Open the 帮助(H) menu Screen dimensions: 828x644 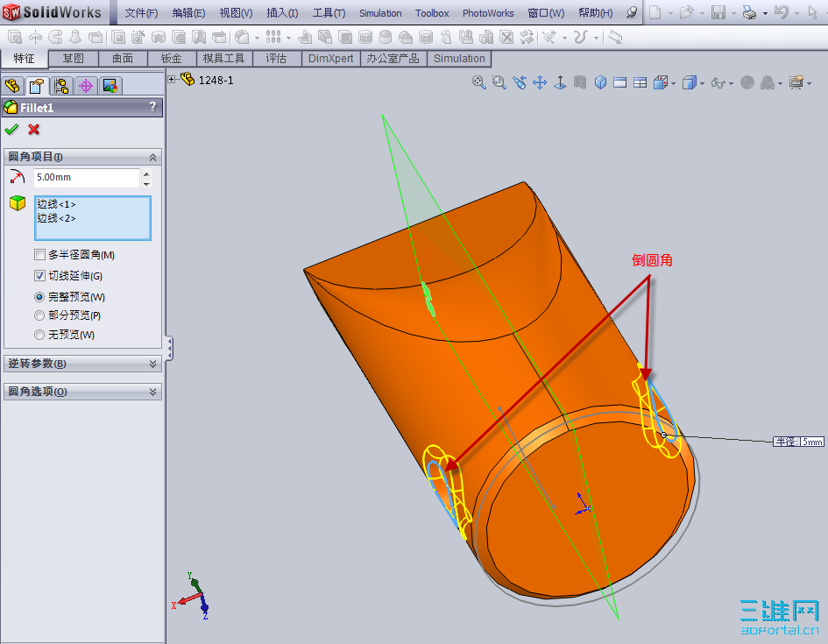click(596, 13)
